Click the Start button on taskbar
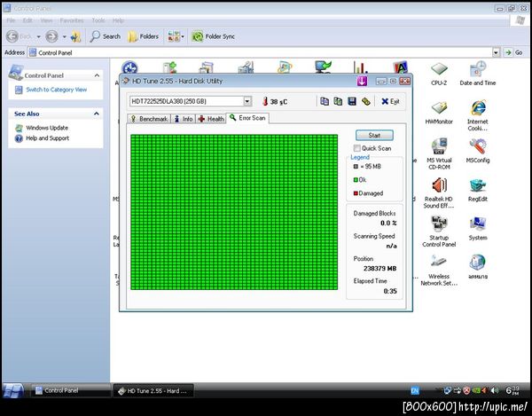Image resolution: width=532 pixels, height=416 pixels. 13,391
